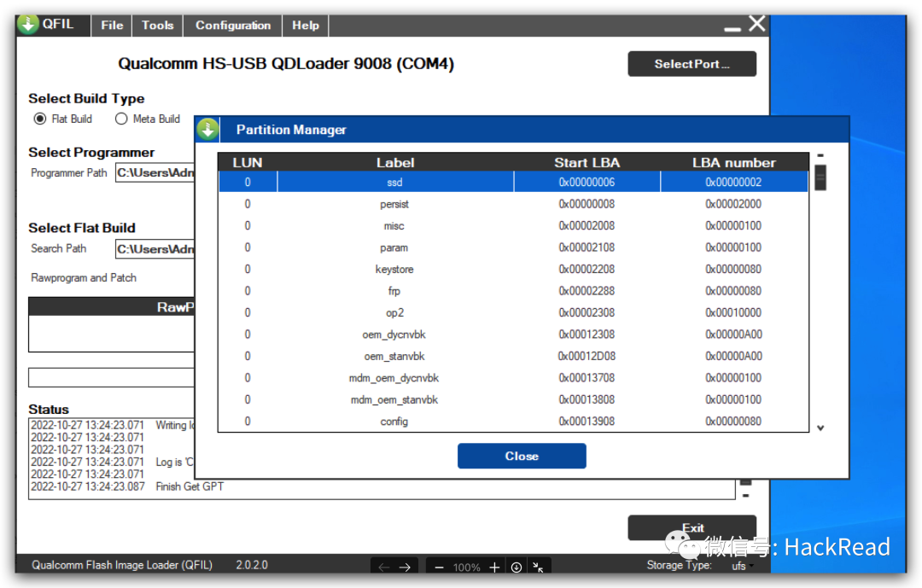Screen dimensions: 922x588
Task: Select the mdm_oem_stanvbk partition label
Action: click(394, 400)
